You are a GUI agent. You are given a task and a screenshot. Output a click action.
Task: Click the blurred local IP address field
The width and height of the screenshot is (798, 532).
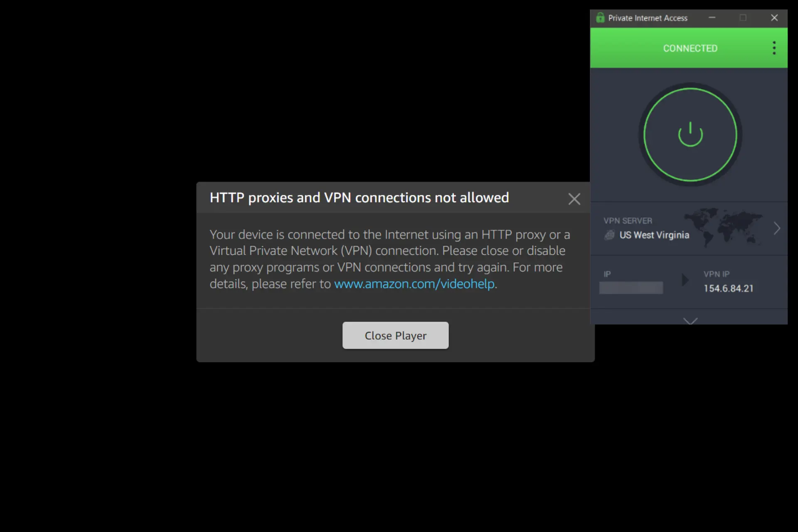point(632,287)
